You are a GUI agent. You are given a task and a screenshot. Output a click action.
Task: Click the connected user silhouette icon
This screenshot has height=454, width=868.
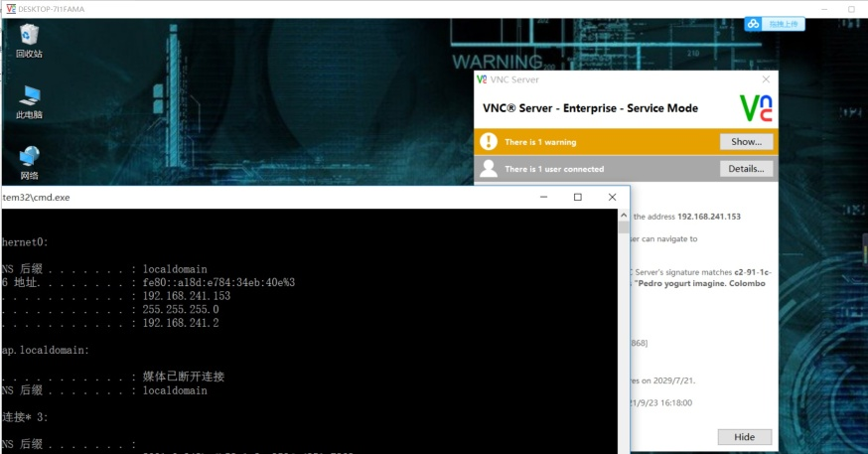(x=489, y=168)
